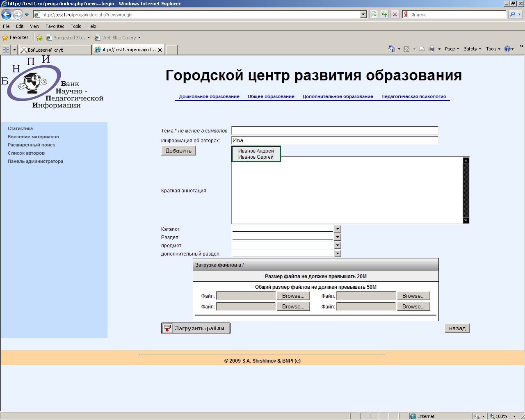Image resolution: width=525 pixels, height=420 pixels.
Task: Click the browser Forward arrow button
Action: coord(18,15)
